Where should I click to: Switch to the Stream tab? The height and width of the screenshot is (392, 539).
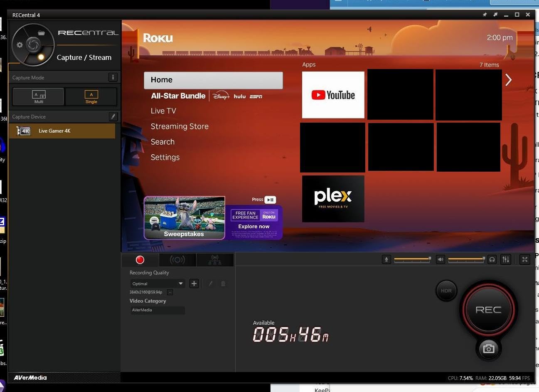click(x=177, y=260)
